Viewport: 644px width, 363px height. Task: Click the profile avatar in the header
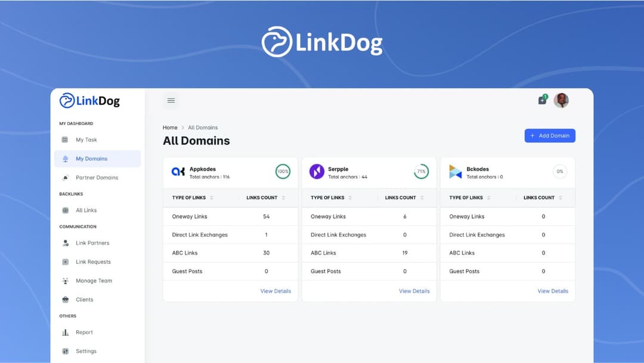pyautogui.click(x=561, y=100)
